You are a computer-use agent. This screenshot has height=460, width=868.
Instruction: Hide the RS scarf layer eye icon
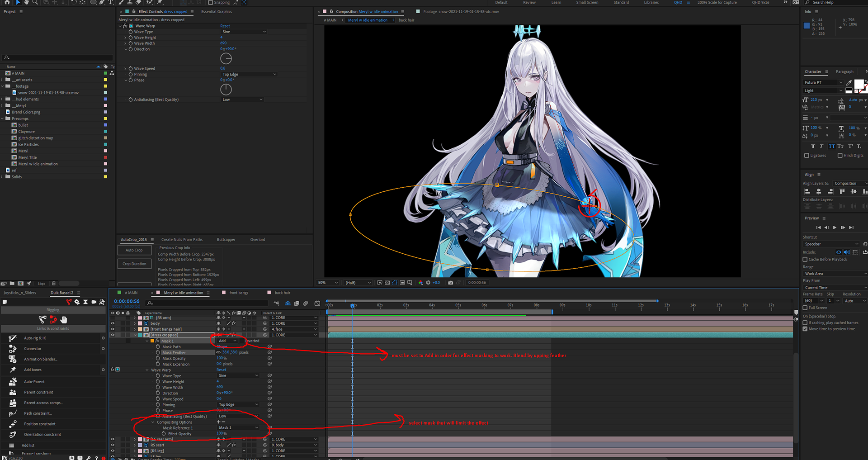point(113,445)
